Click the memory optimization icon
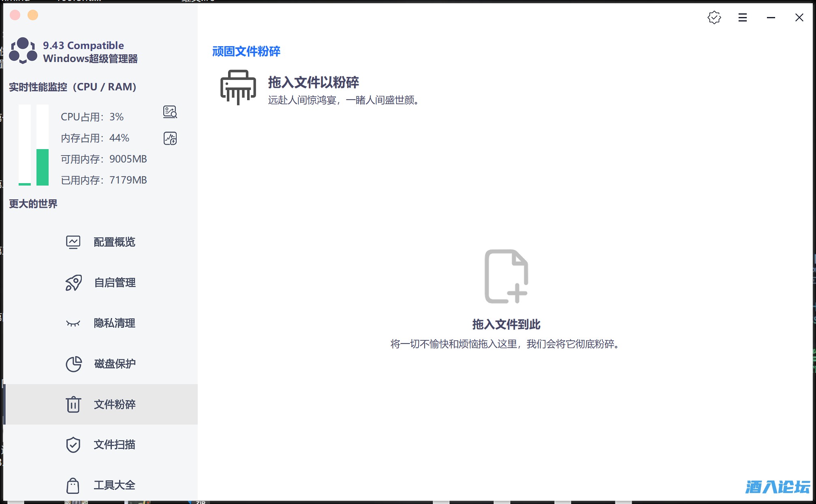This screenshot has width=816, height=504. point(170,139)
